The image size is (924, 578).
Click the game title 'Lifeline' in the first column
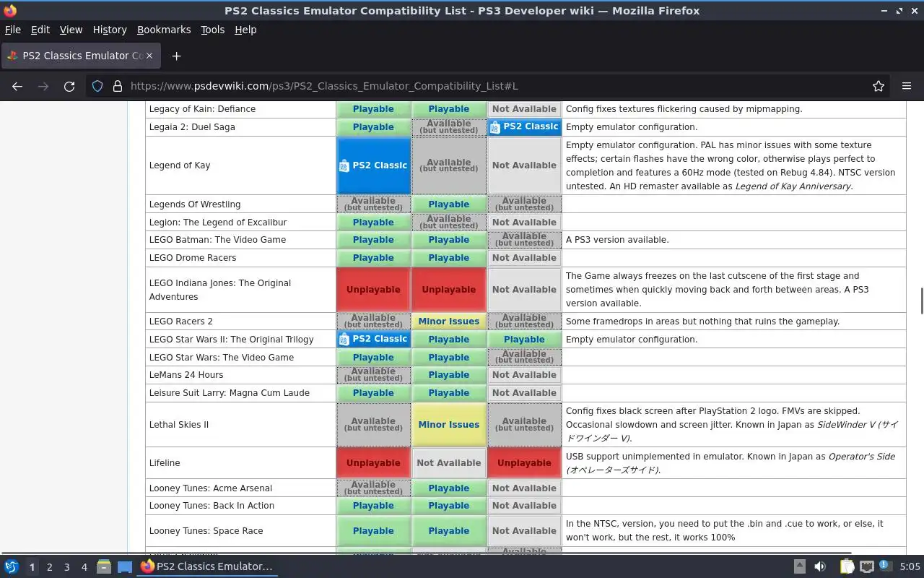click(x=165, y=463)
